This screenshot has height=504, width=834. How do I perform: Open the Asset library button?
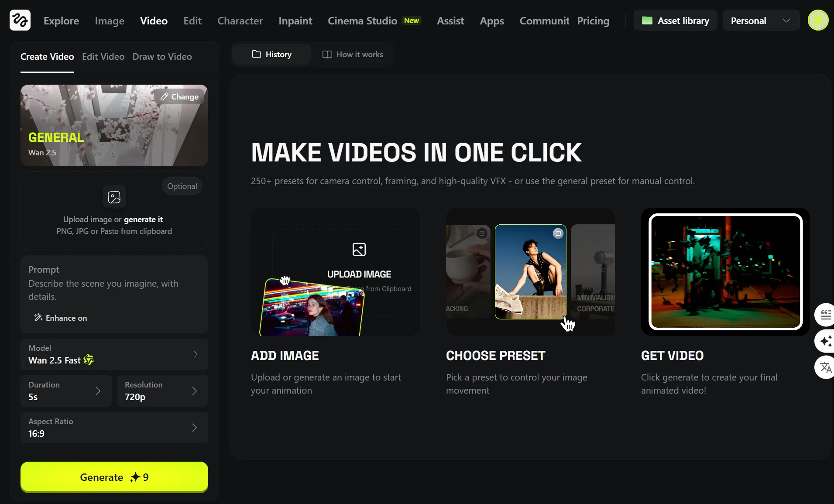click(x=675, y=21)
